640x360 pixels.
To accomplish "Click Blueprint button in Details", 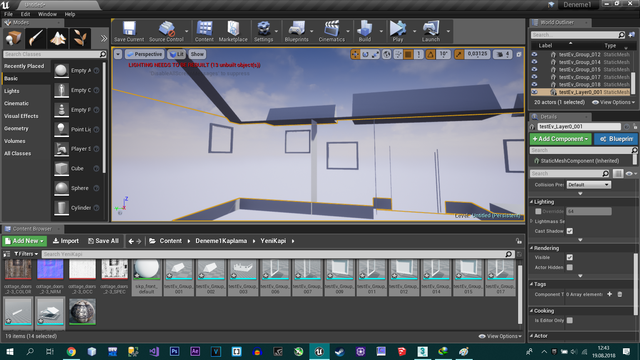I will click(616, 139).
